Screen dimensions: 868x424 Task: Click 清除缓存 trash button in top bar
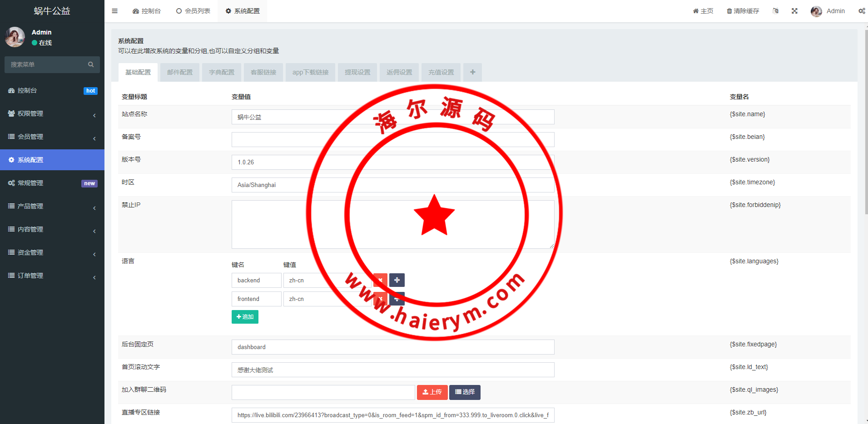(743, 11)
